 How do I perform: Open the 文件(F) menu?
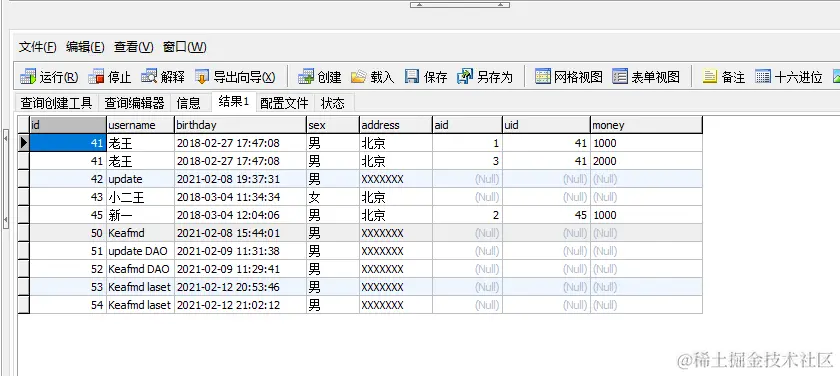pos(38,47)
